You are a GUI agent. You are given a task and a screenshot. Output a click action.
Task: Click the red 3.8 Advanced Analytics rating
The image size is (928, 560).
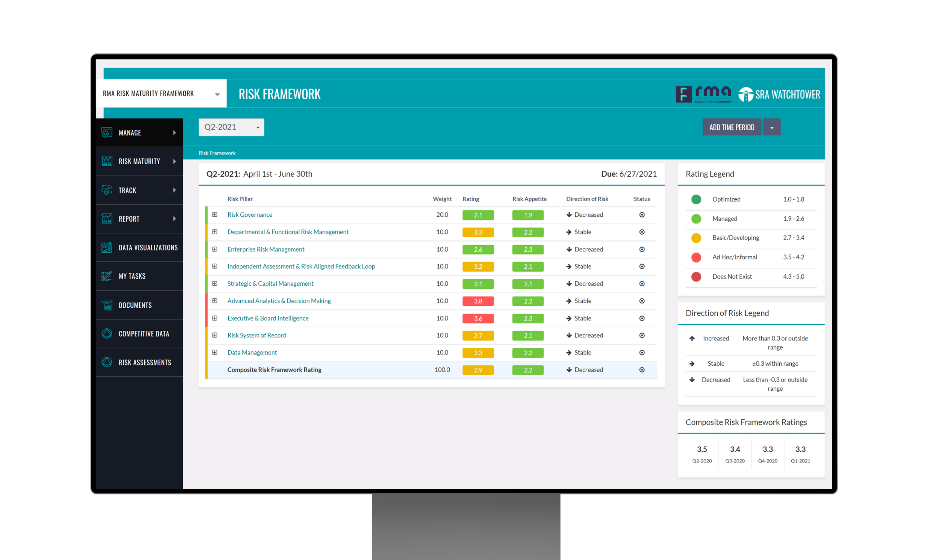(x=478, y=301)
